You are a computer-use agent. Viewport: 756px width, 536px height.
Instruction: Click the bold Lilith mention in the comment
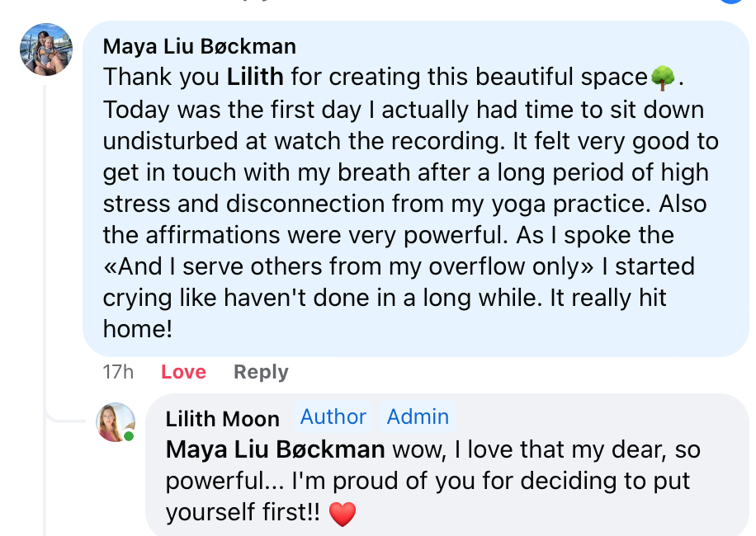coord(255,78)
